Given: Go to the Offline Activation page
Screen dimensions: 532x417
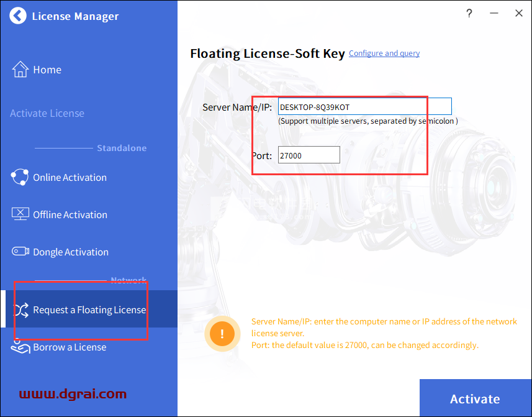Looking at the screenshot, I should pyautogui.click(x=70, y=214).
